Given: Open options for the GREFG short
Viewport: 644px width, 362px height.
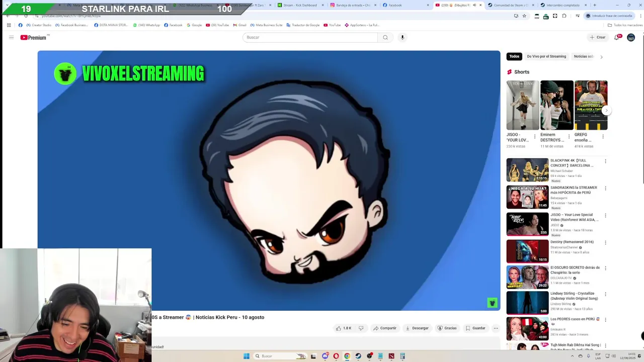Looking at the screenshot, I should 603,136.
